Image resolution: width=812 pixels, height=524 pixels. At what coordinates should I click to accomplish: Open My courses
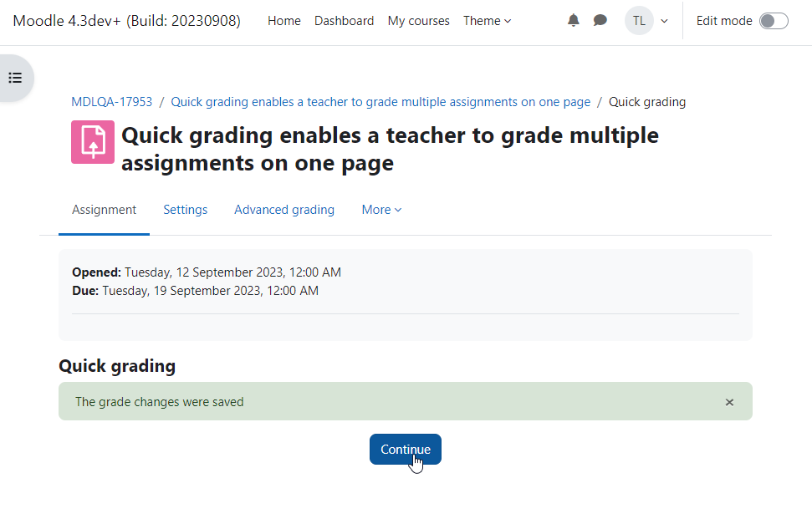(x=418, y=21)
